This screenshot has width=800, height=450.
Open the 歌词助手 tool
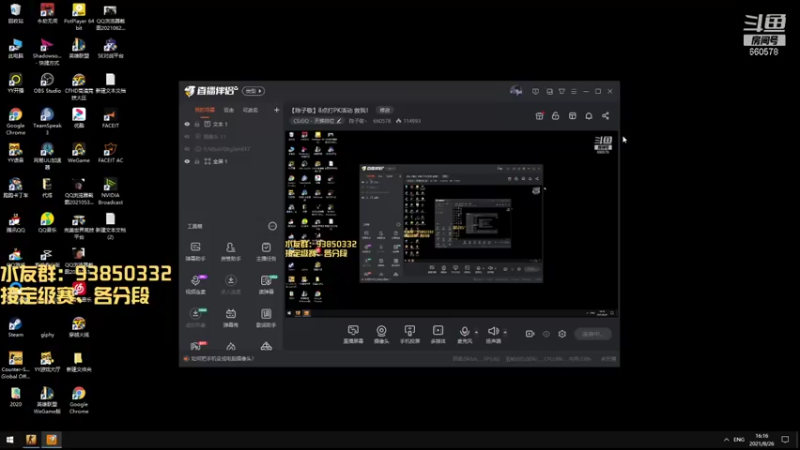pos(266,317)
